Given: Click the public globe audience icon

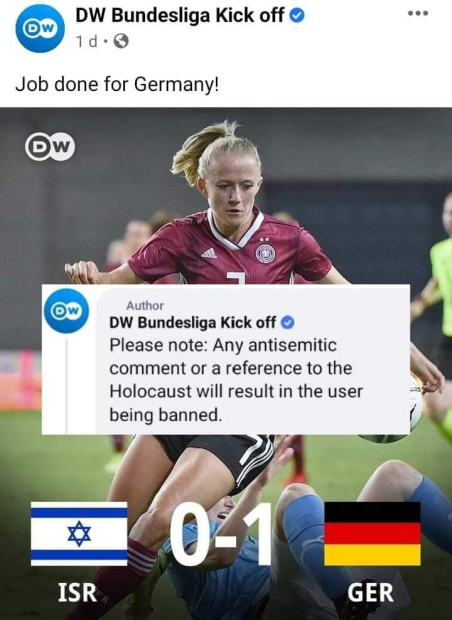Looking at the screenshot, I should [121, 41].
